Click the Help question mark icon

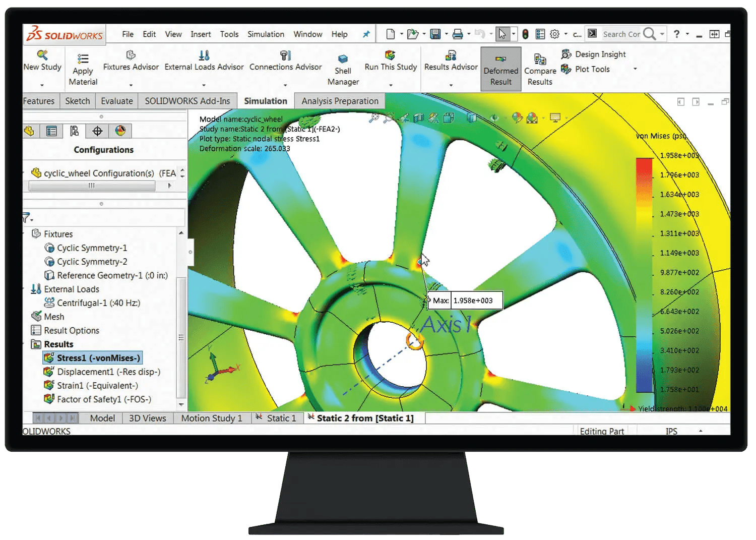[677, 34]
